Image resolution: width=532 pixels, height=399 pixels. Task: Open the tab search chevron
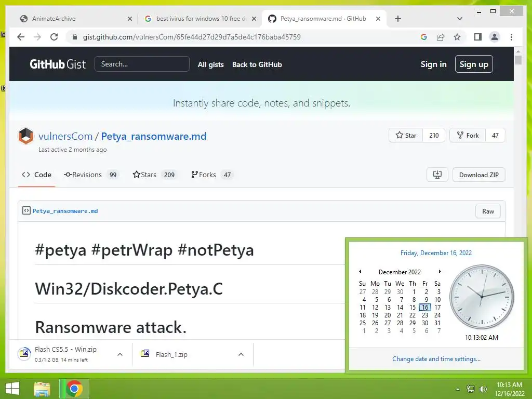[460, 19]
